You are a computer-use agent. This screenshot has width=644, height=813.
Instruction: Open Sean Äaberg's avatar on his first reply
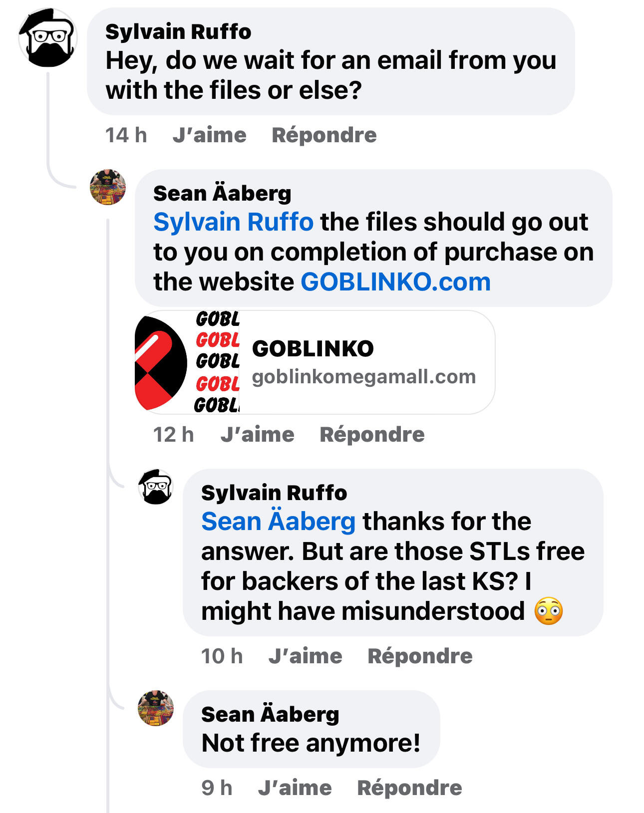click(x=108, y=187)
